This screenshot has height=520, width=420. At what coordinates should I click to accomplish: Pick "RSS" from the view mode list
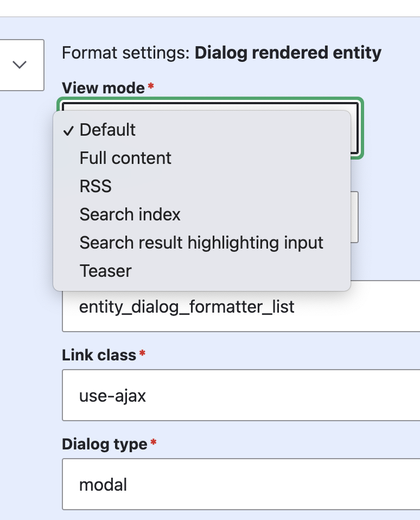coord(96,186)
